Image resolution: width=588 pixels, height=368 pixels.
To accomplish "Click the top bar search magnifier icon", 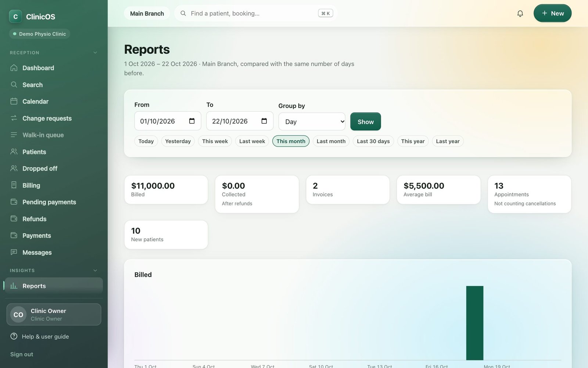I will [183, 13].
